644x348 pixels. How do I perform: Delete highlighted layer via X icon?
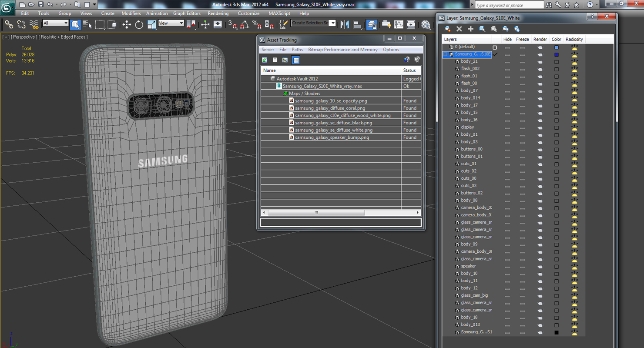[459, 29]
